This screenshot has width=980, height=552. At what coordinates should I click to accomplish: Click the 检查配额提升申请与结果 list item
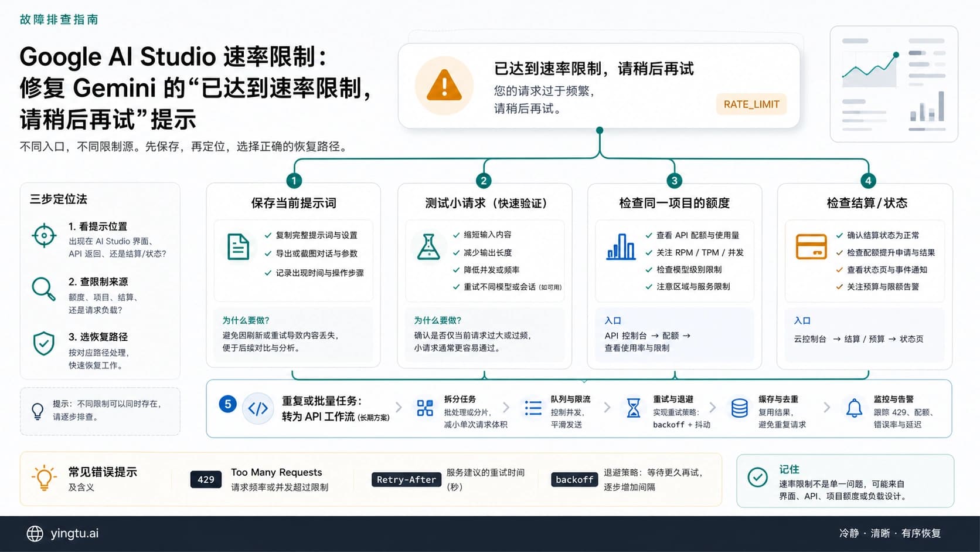(891, 252)
